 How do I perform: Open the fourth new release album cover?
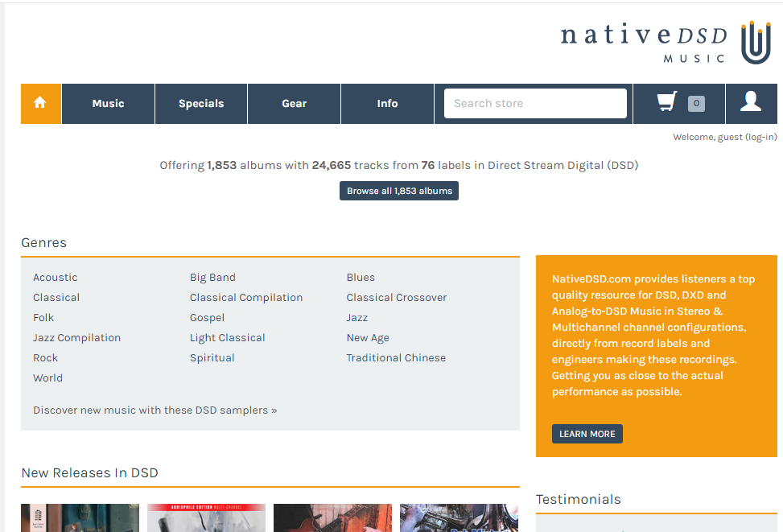point(459,518)
